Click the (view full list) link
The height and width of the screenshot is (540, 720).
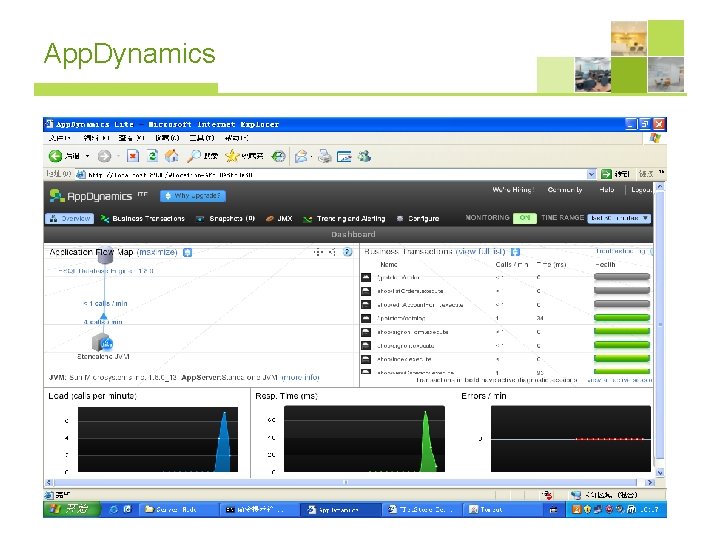coord(480,252)
